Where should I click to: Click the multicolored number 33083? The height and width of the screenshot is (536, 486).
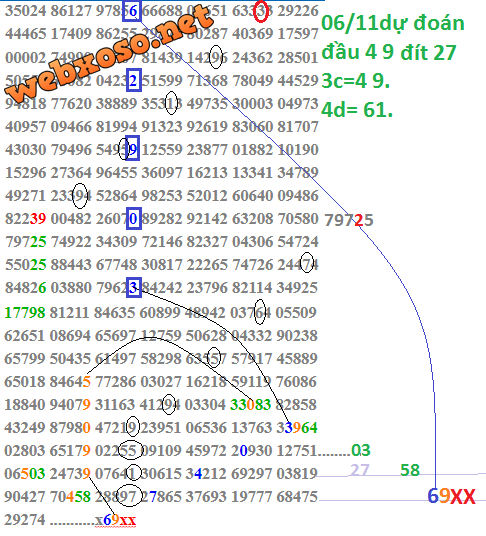coord(251,405)
